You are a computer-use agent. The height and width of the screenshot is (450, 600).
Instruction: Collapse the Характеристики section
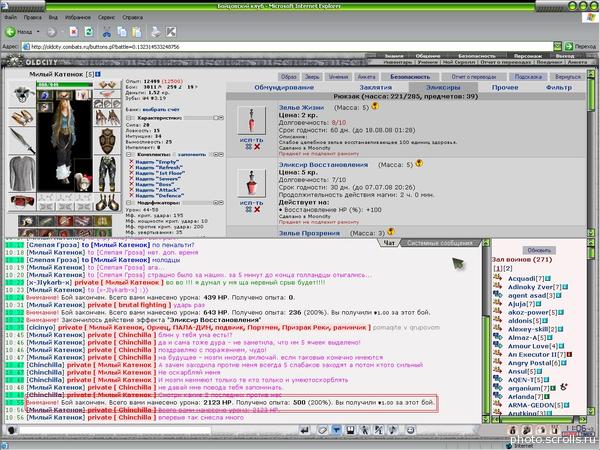[x=129, y=118]
